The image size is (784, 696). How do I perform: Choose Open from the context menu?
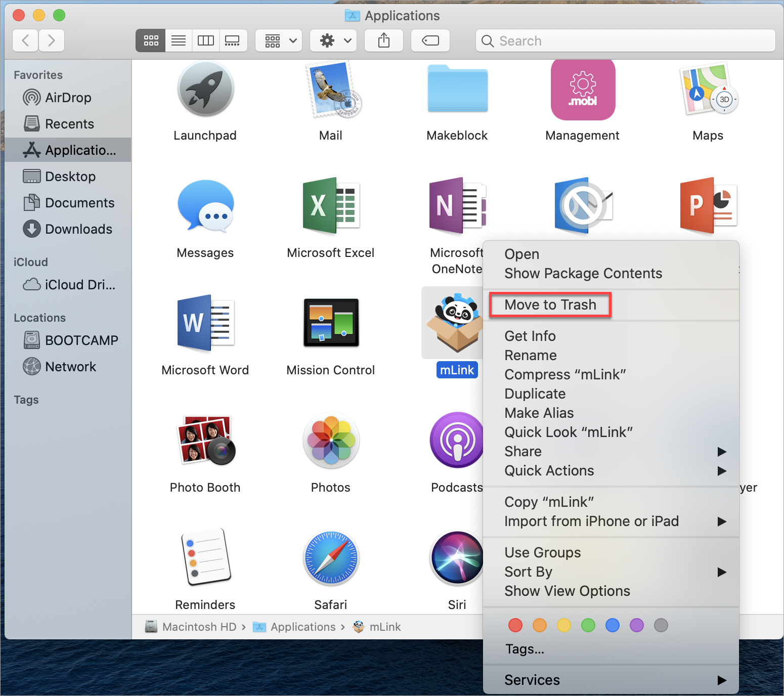(x=611, y=254)
